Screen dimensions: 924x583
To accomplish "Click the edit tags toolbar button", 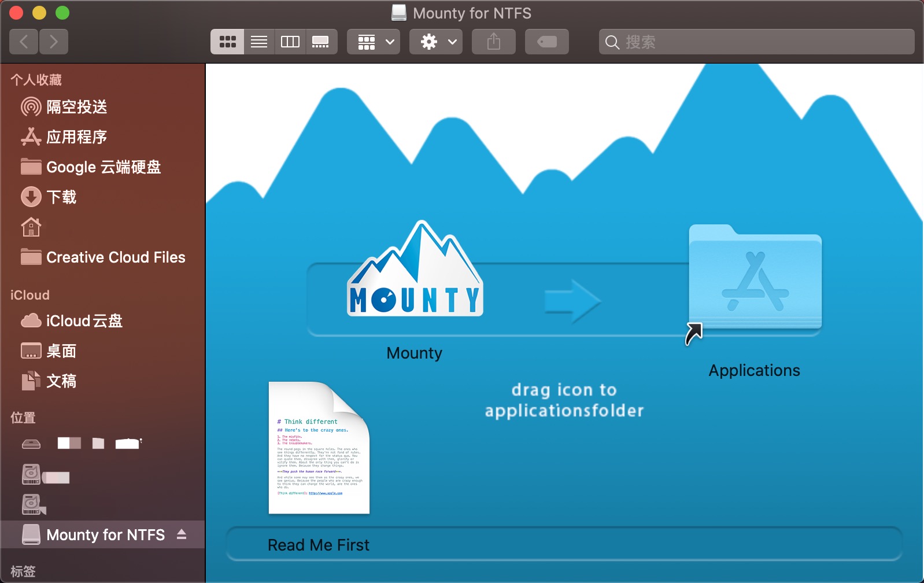I will (547, 42).
